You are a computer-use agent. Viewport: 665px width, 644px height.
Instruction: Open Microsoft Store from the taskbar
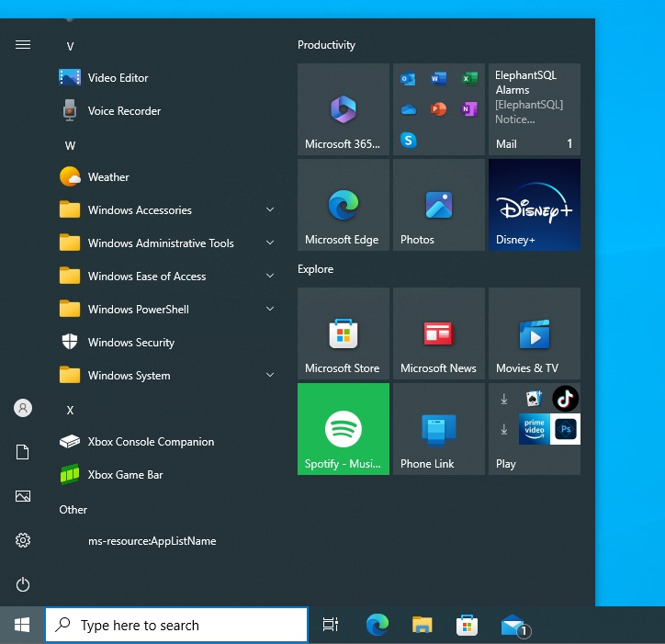click(x=467, y=625)
